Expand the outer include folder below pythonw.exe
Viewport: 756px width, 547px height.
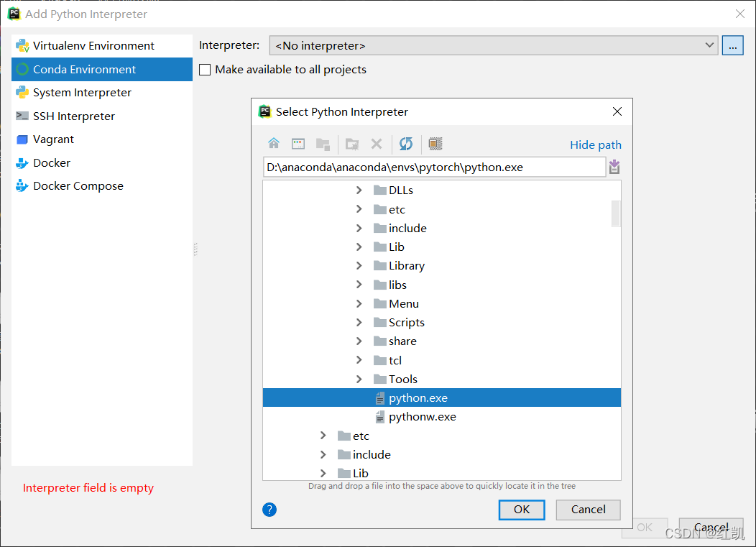(323, 454)
